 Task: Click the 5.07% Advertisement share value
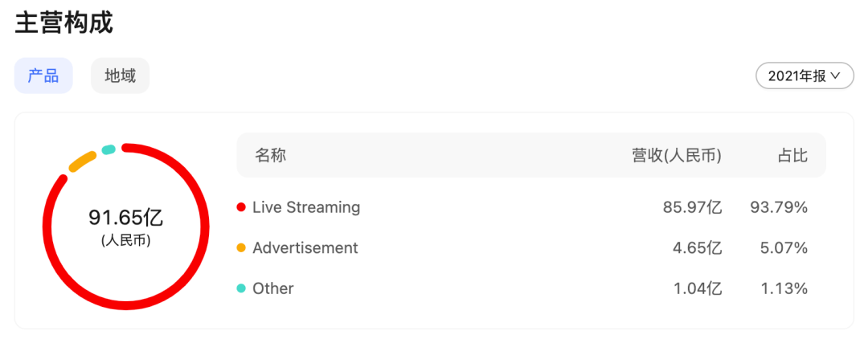coord(784,248)
